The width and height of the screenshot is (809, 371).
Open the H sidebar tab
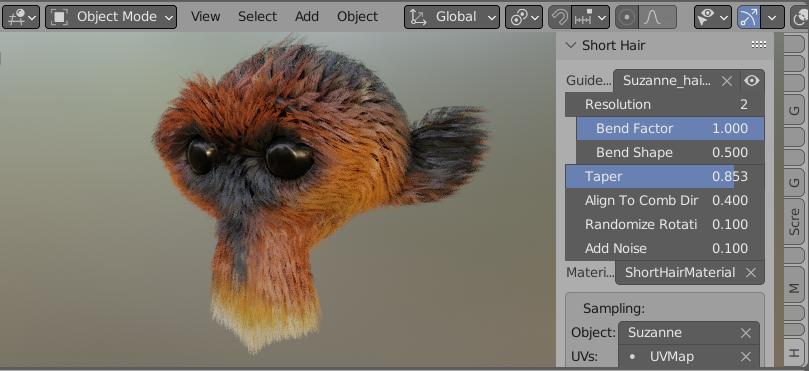point(795,352)
